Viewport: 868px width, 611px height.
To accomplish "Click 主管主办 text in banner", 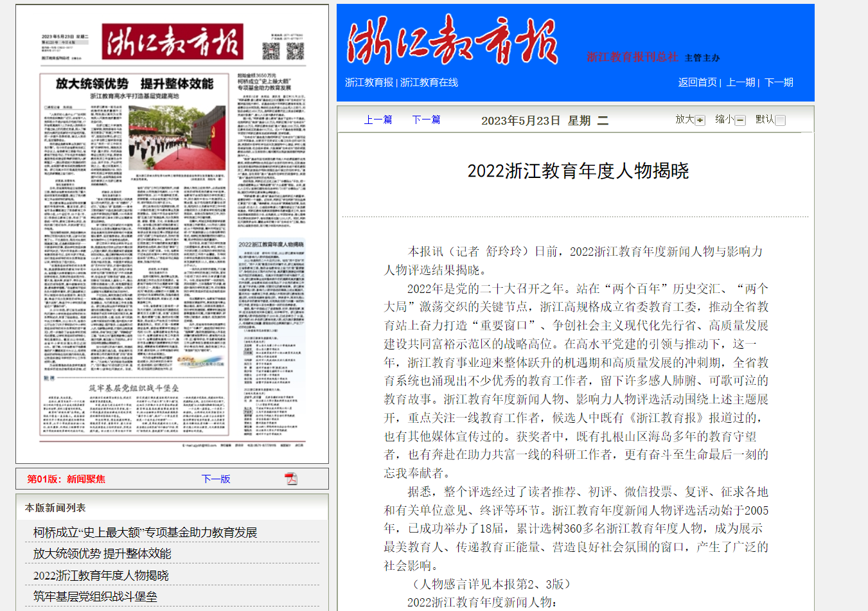I will pyautogui.click(x=702, y=58).
